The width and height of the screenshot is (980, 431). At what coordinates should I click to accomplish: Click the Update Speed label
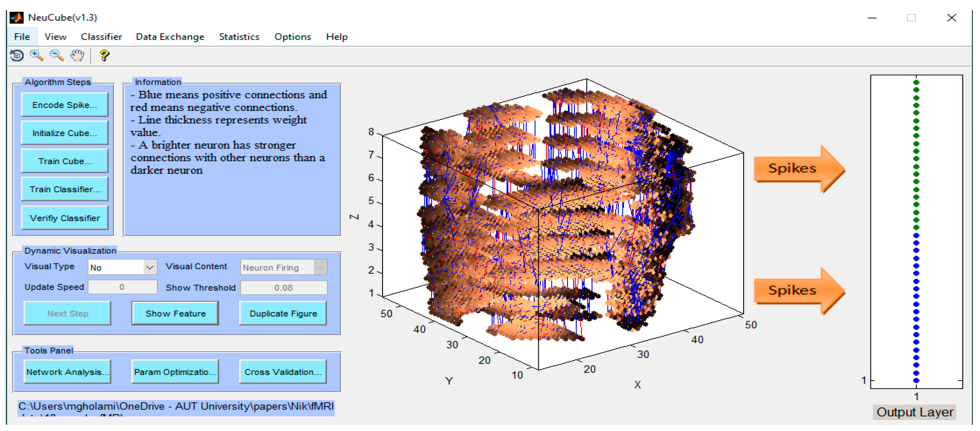pyautogui.click(x=54, y=287)
